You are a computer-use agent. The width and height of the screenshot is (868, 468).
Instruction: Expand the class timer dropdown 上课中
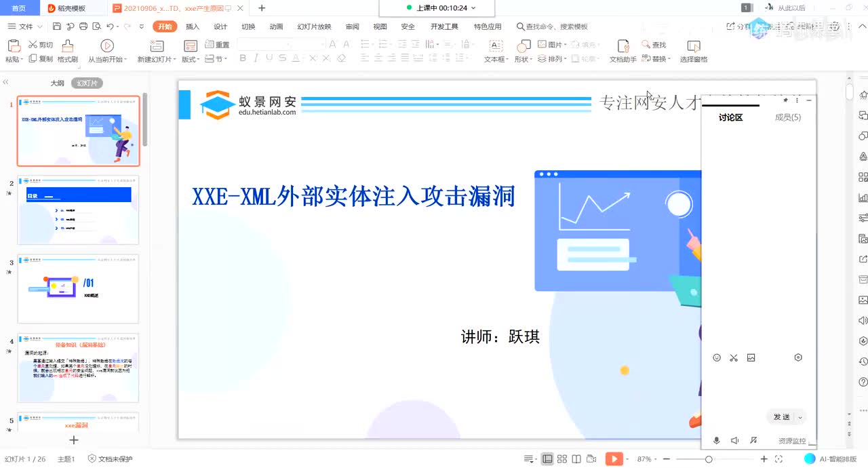(x=473, y=7)
